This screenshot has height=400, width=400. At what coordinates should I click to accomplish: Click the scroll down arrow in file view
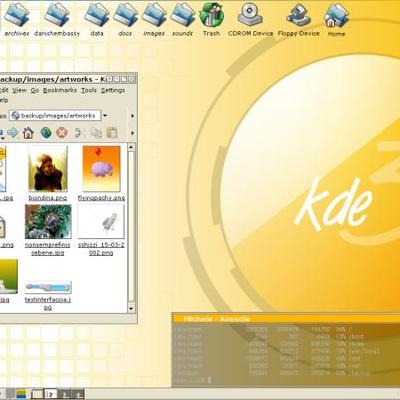(131, 309)
